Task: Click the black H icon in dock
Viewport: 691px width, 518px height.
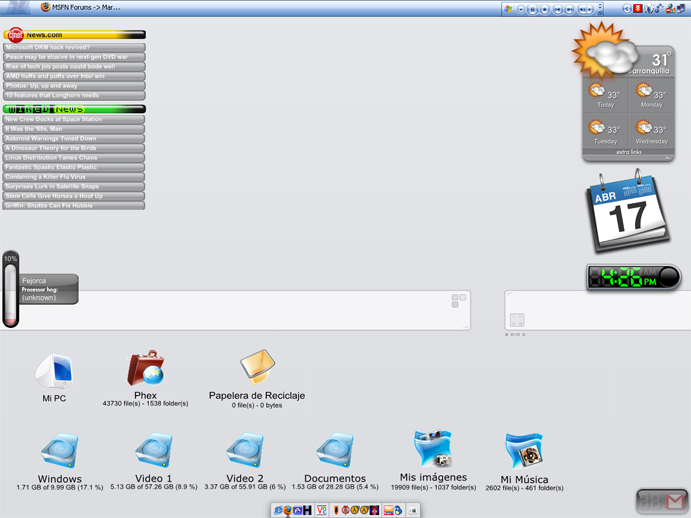Action: 307,511
